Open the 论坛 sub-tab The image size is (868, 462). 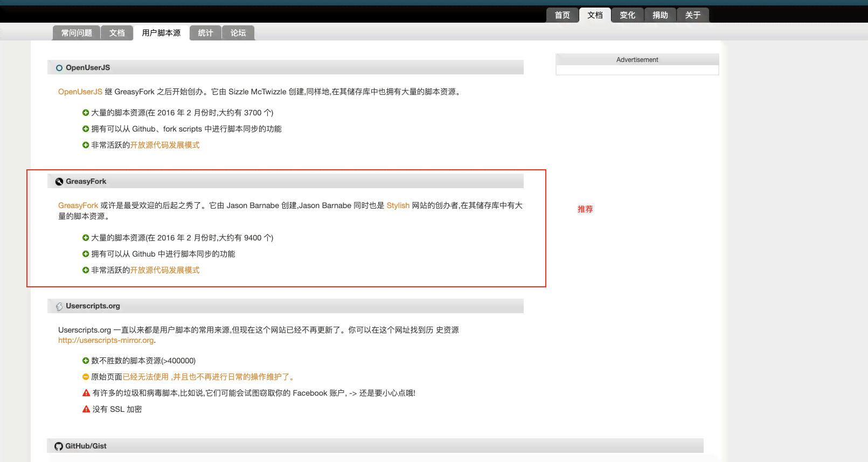pyautogui.click(x=238, y=33)
